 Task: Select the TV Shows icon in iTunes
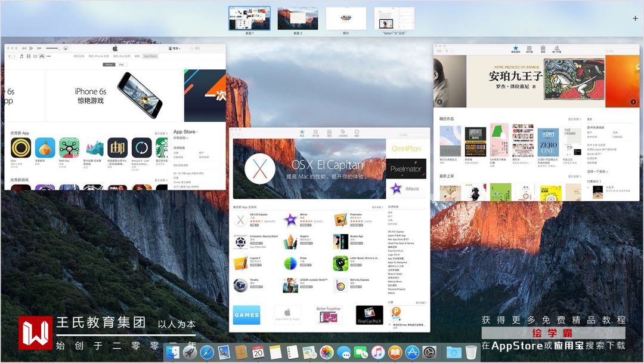tap(35, 56)
